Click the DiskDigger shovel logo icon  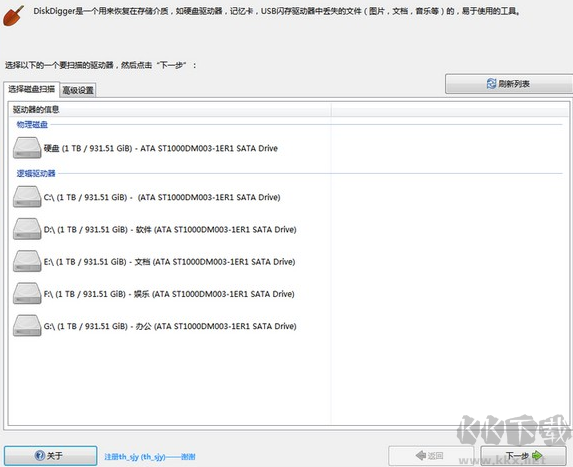(x=14, y=15)
